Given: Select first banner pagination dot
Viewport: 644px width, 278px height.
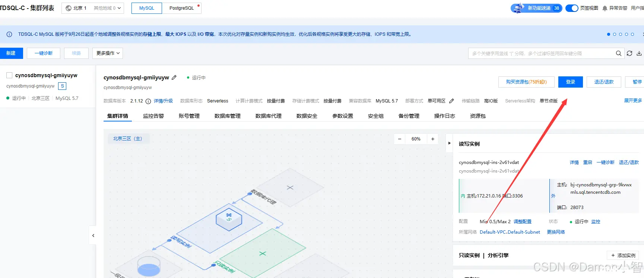Looking at the screenshot, I should coord(609,34).
